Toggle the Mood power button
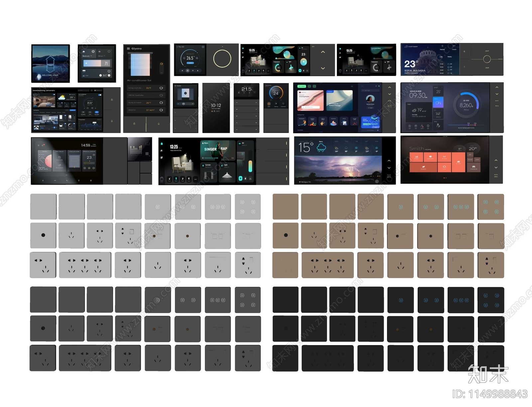This screenshot has width=532, height=407. 109,52
